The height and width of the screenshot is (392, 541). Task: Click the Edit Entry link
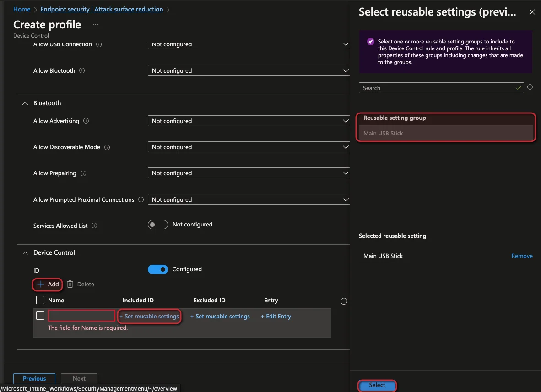276,317
